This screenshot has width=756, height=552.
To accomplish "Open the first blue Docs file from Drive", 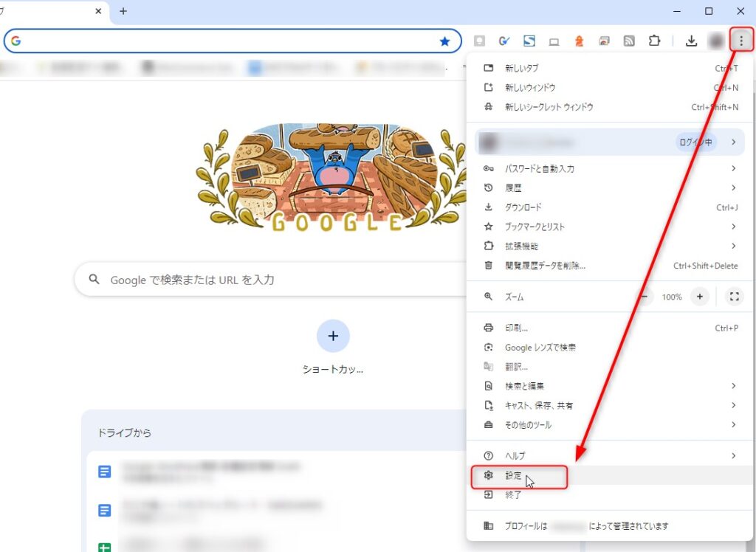I will (x=105, y=471).
